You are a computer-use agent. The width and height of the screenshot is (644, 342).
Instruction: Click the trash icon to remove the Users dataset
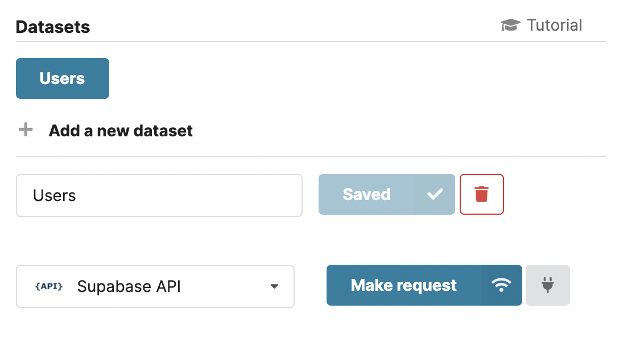tap(481, 194)
